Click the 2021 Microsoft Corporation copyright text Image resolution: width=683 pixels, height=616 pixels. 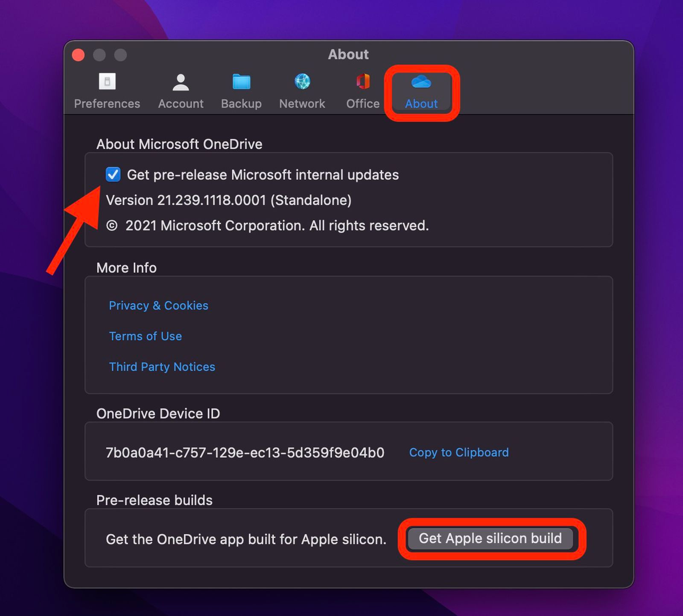[x=268, y=226]
